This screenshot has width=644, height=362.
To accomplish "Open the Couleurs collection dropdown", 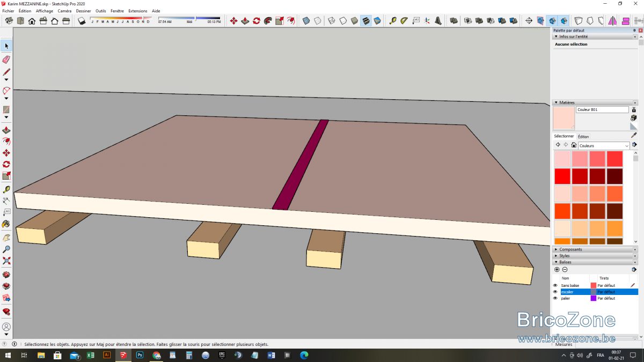I will (603, 145).
